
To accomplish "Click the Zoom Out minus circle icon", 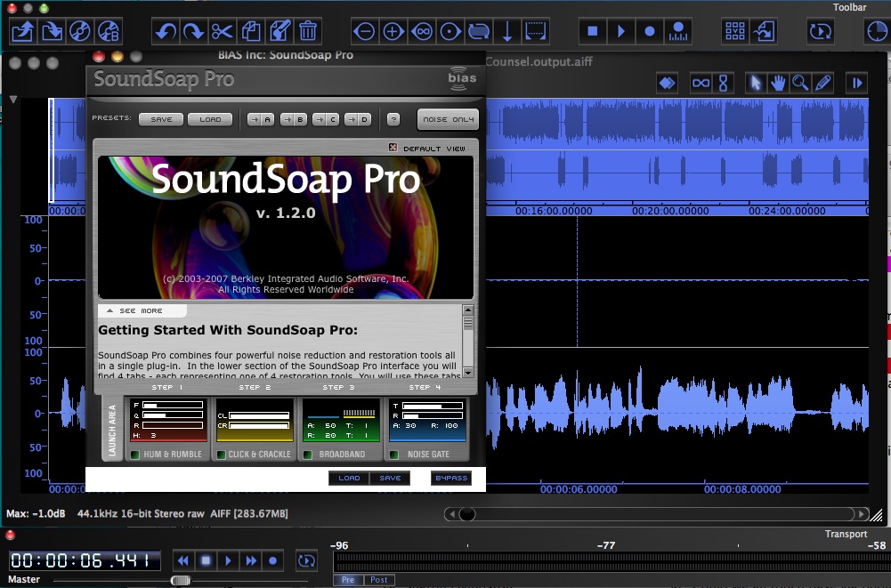I will point(364,31).
